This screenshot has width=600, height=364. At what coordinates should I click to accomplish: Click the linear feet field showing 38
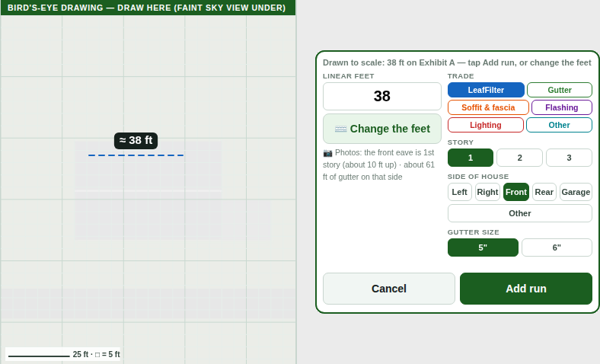(382, 97)
